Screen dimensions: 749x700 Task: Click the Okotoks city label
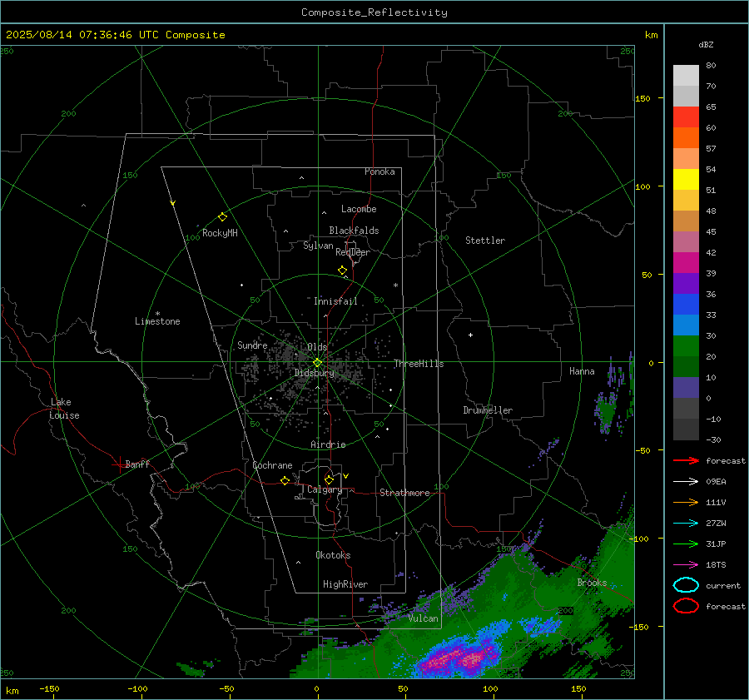click(x=333, y=555)
